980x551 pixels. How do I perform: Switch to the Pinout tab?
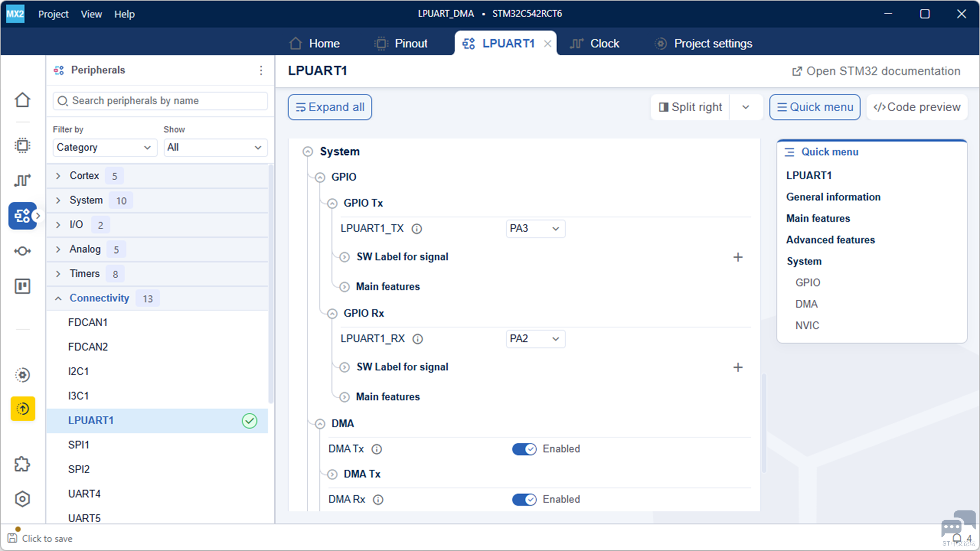pyautogui.click(x=401, y=44)
